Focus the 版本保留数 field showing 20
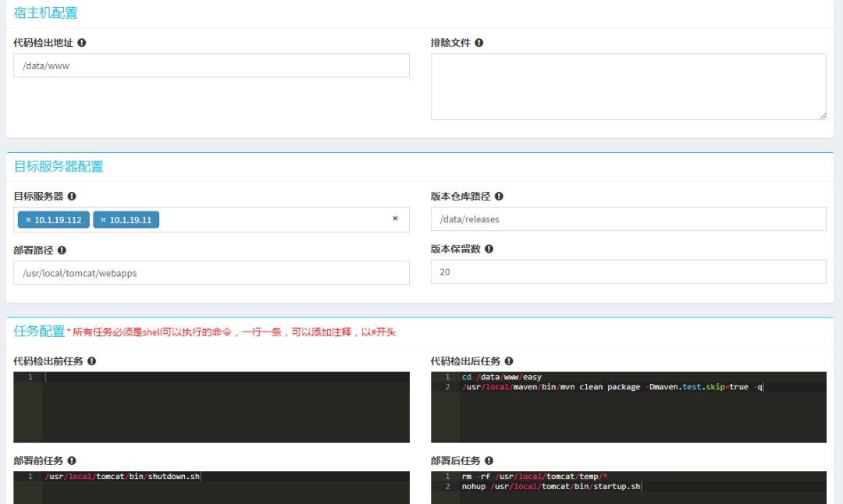The width and height of the screenshot is (843, 504). coord(628,272)
